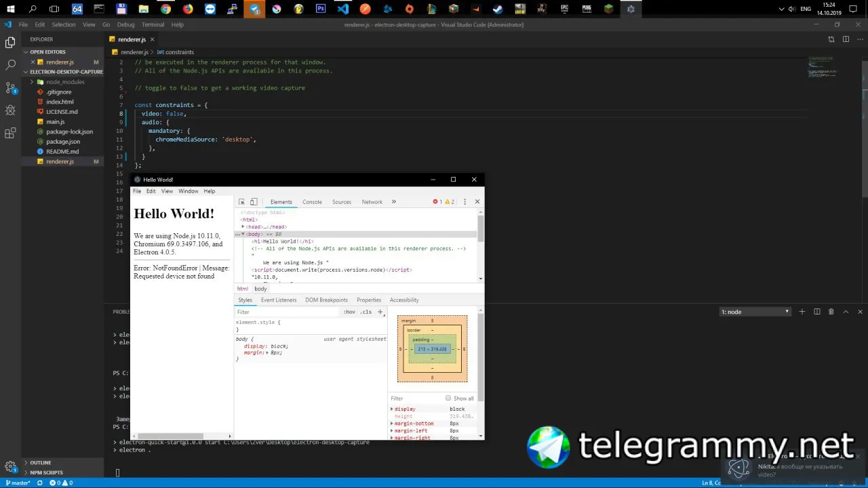The width and height of the screenshot is (868, 488).
Task: Open main.js in the Explorer
Action: (x=56, y=122)
